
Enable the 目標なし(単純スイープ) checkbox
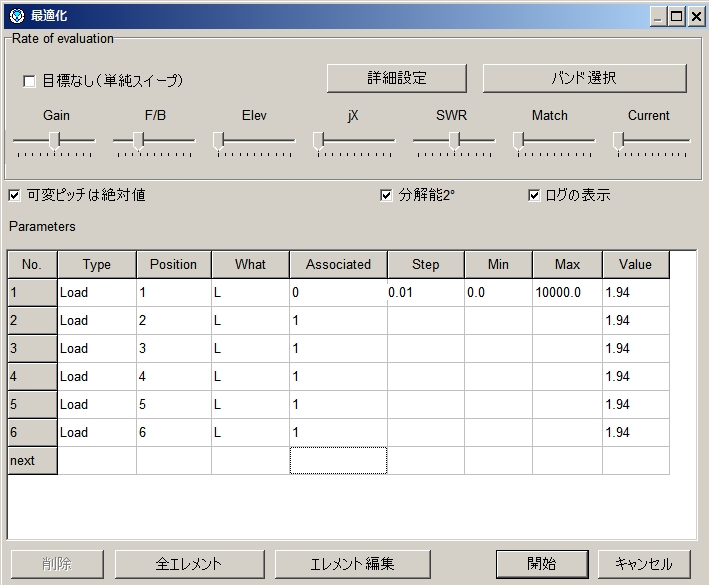pos(29,80)
